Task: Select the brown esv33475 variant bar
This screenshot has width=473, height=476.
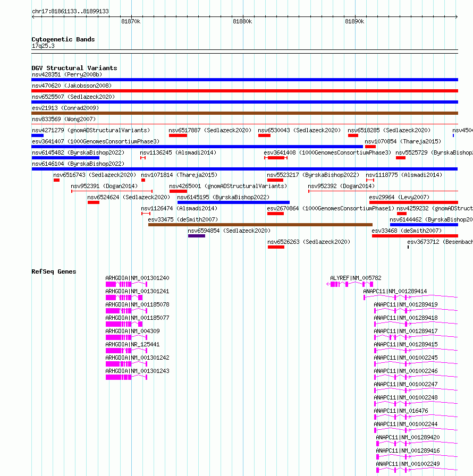Action: 260,225
